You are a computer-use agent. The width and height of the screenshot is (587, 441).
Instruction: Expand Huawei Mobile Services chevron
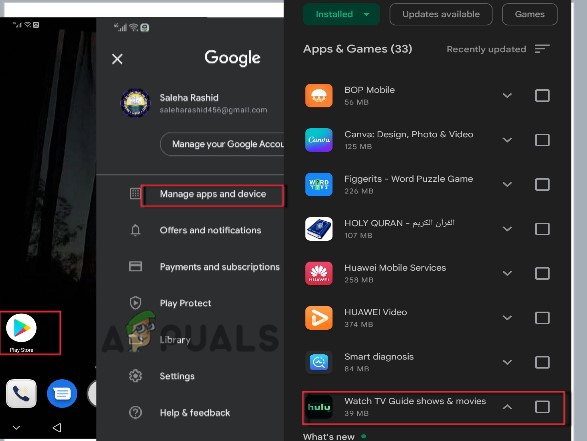(x=507, y=273)
